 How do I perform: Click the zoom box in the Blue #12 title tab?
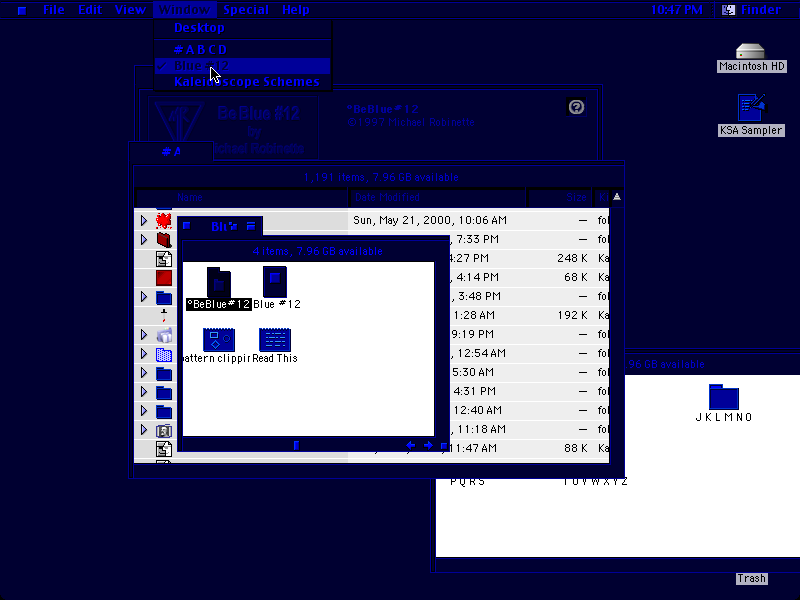pyautogui.click(x=232, y=226)
